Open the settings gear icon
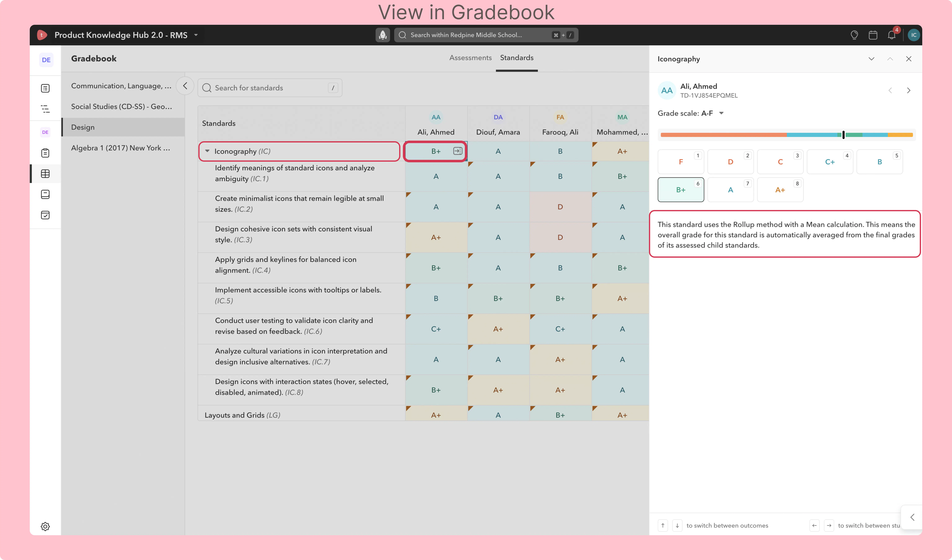The image size is (952, 560). [x=45, y=526]
